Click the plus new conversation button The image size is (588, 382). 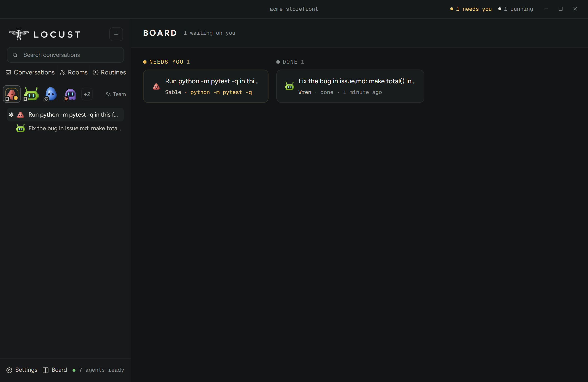tap(116, 34)
